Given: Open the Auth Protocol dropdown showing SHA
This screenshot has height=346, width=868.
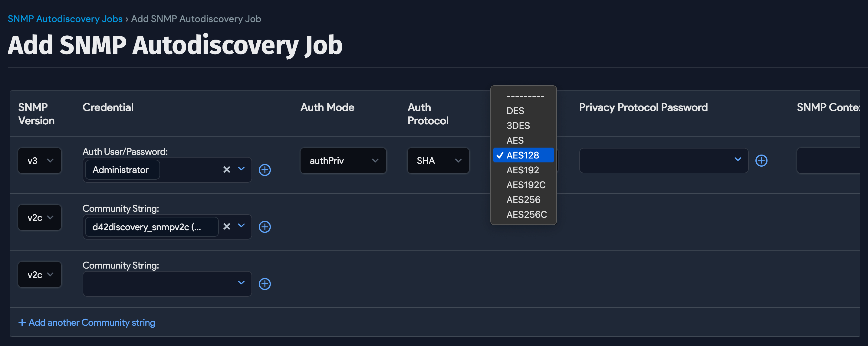Looking at the screenshot, I should 438,161.
